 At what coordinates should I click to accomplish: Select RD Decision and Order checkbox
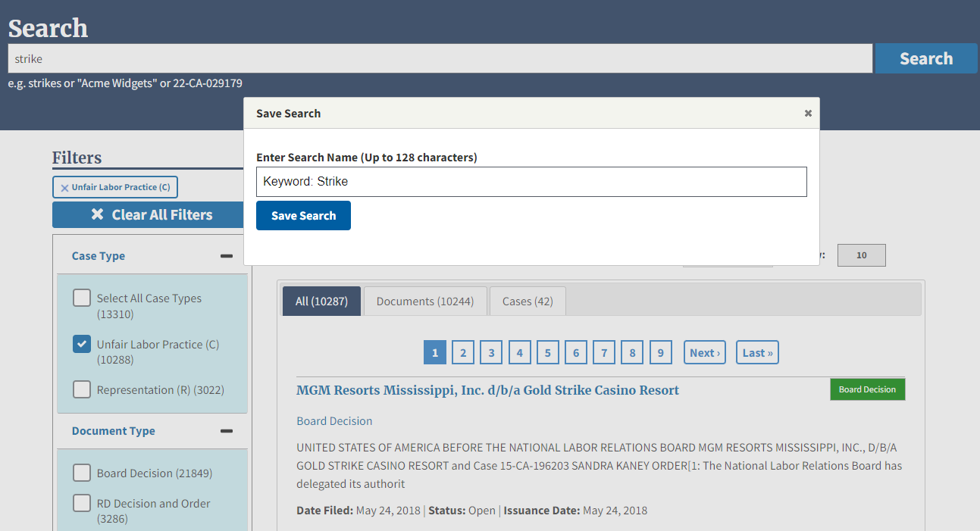click(x=82, y=503)
